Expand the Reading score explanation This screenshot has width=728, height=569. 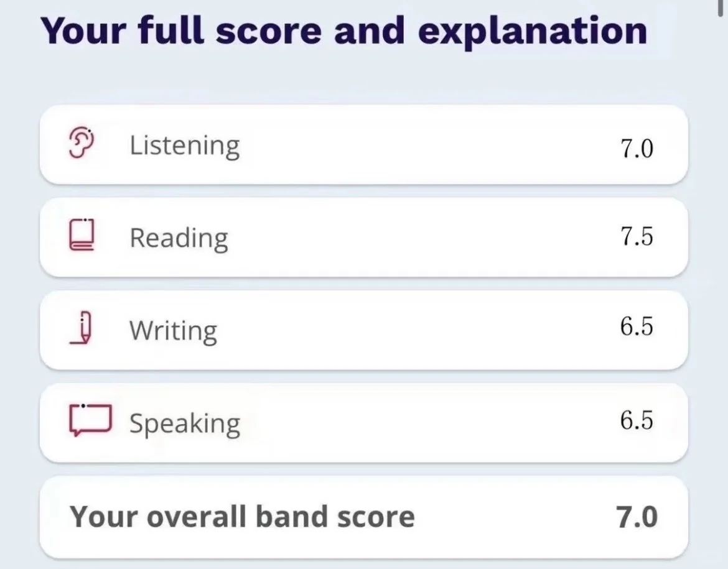click(x=363, y=237)
